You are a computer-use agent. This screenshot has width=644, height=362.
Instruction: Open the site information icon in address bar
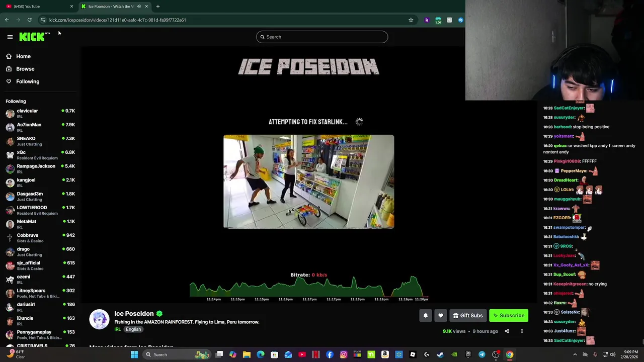pos(43,20)
